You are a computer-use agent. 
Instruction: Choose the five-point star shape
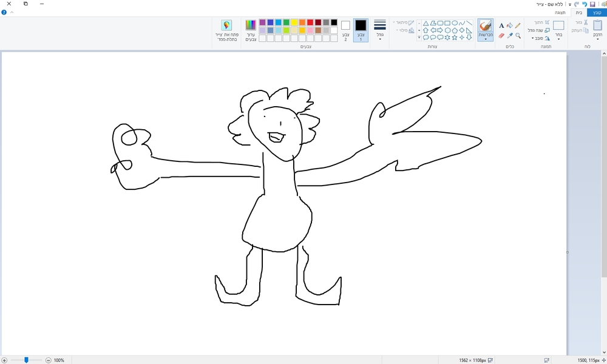(454, 38)
